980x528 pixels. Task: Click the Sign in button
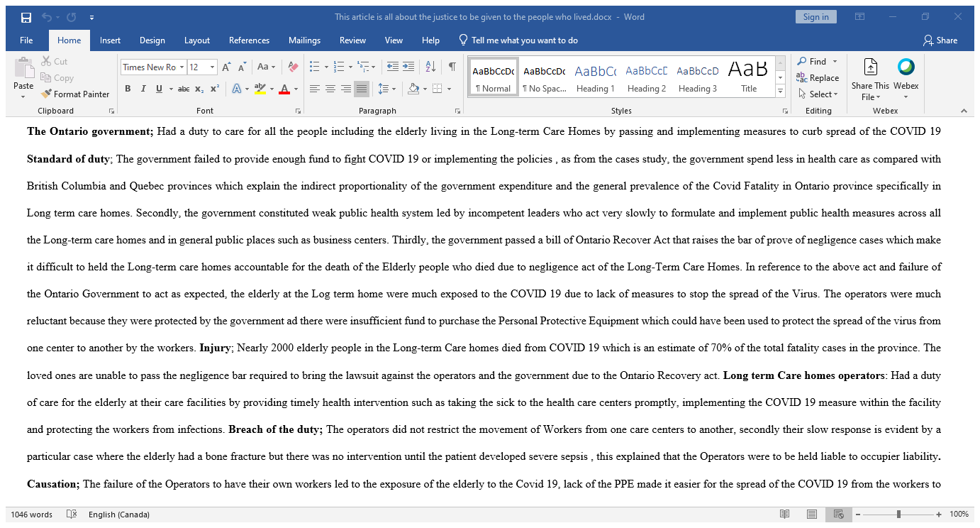tap(815, 17)
